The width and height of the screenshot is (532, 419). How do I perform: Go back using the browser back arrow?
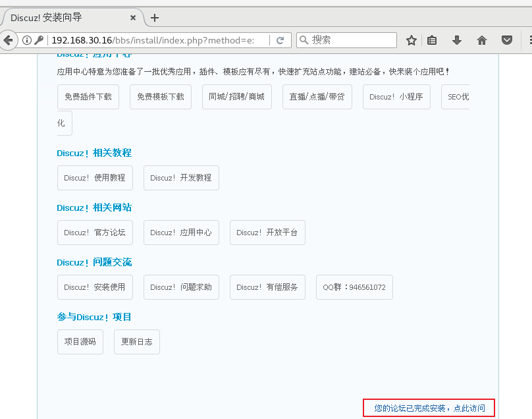tap(8, 40)
